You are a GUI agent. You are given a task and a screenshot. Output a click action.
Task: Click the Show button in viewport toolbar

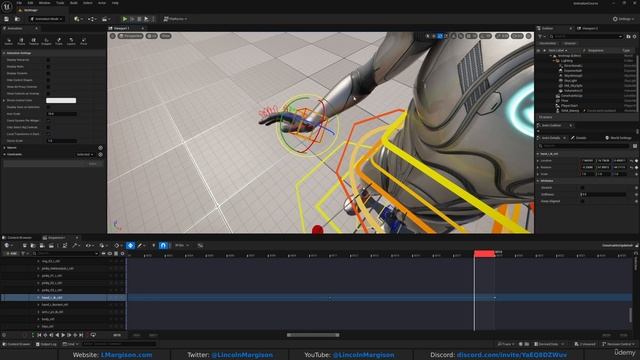point(165,36)
